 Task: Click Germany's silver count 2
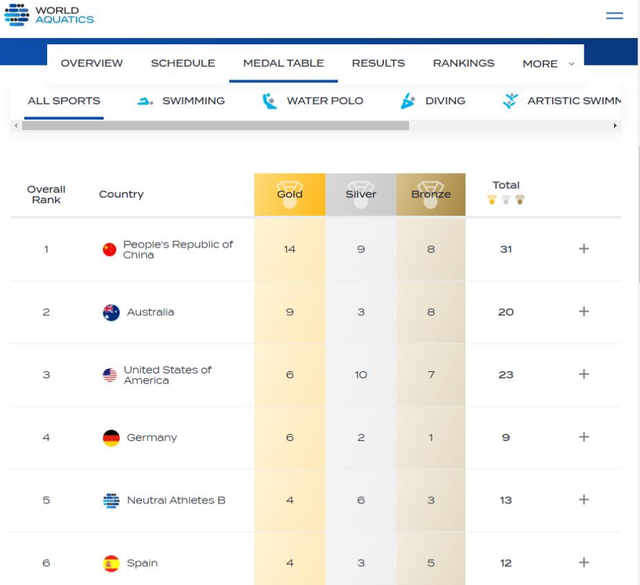coord(361,438)
